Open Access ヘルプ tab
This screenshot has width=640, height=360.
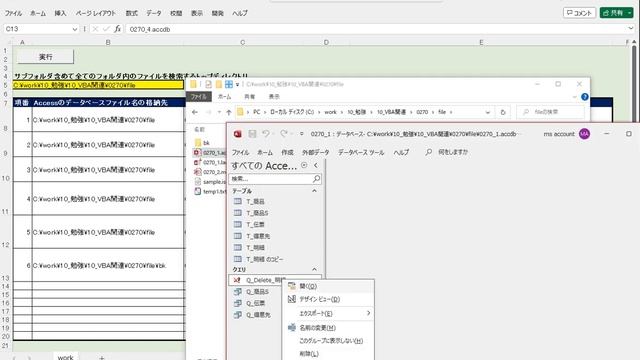pyautogui.click(x=401, y=152)
